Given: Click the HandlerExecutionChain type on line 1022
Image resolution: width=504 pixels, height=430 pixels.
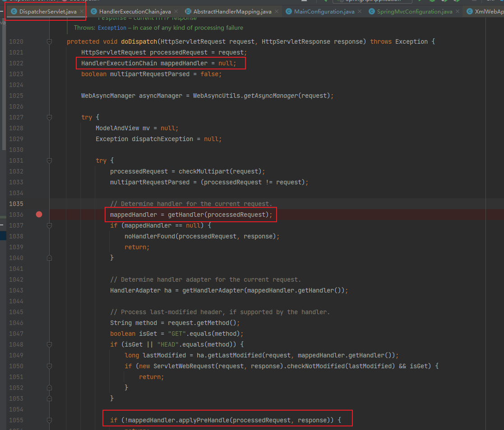Looking at the screenshot, I should [119, 63].
